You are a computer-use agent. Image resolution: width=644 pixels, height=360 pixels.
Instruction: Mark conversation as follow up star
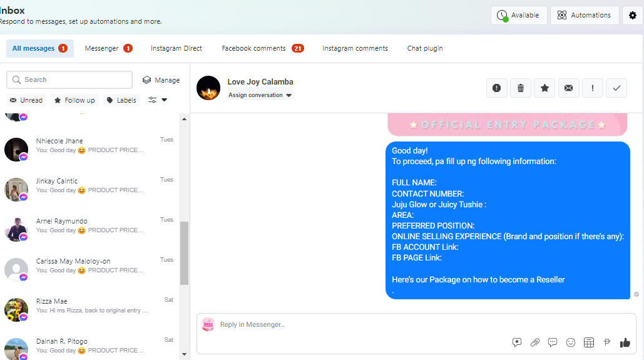(x=544, y=88)
